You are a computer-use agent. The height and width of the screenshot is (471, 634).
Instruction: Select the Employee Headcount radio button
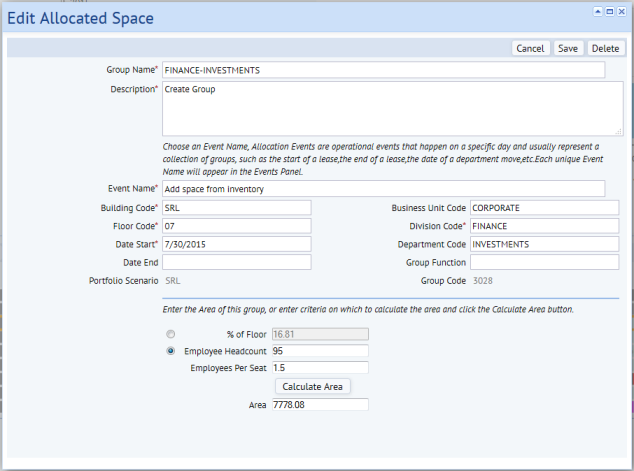[x=171, y=351]
